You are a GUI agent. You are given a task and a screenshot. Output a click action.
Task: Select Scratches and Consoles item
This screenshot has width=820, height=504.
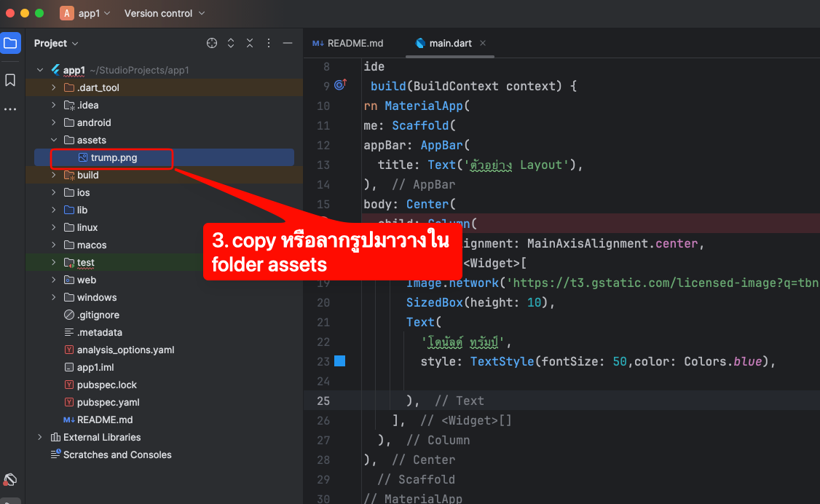click(x=117, y=455)
